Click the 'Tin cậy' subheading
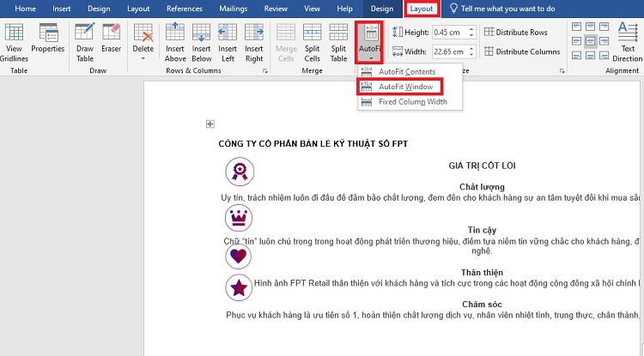The image size is (644, 356). click(x=482, y=230)
